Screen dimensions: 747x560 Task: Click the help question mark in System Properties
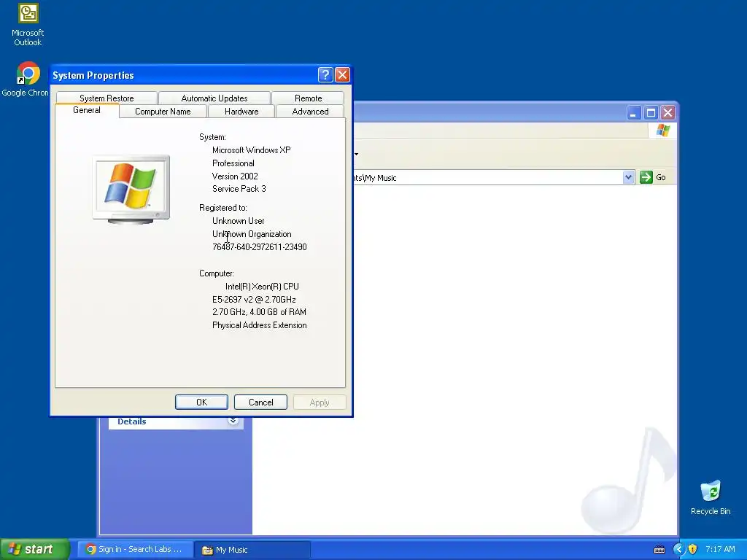click(x=325, y=75)
